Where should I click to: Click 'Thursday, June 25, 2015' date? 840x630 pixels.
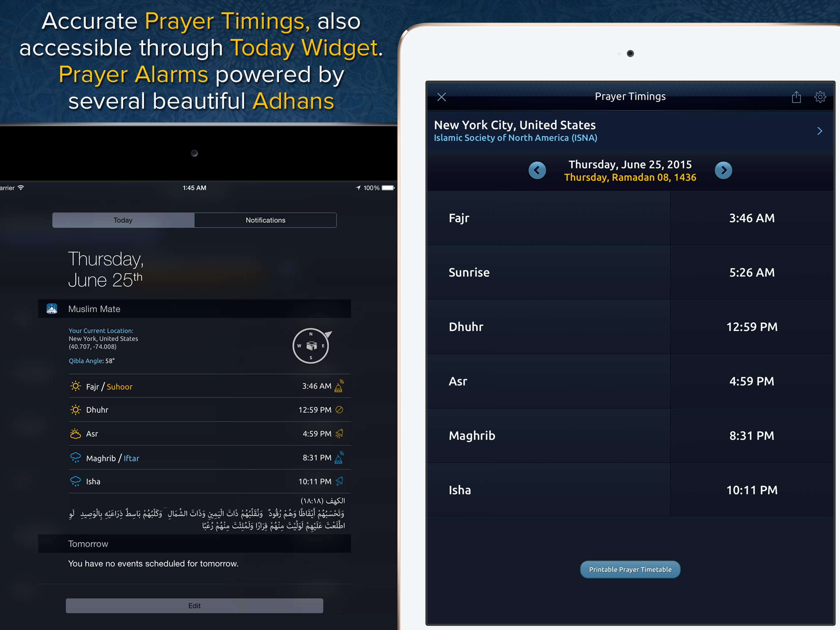coord(630,165)
